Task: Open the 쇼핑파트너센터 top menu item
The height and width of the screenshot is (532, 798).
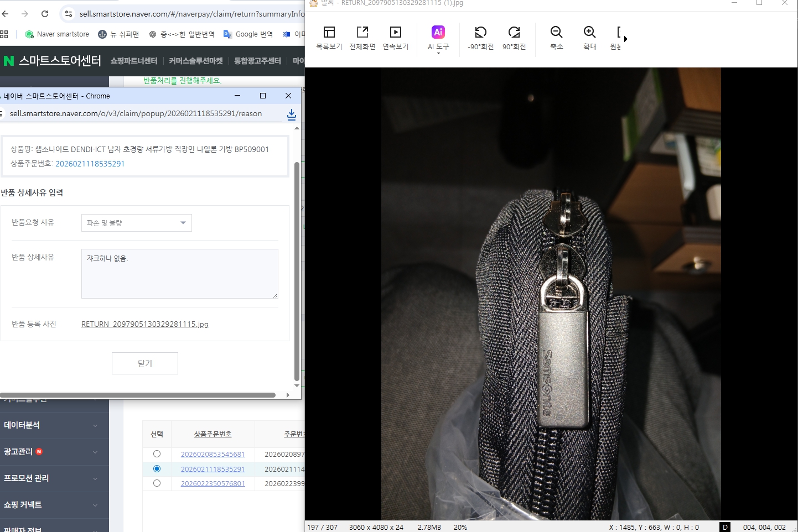Action: pyautogui.click(x=133, y=61)
